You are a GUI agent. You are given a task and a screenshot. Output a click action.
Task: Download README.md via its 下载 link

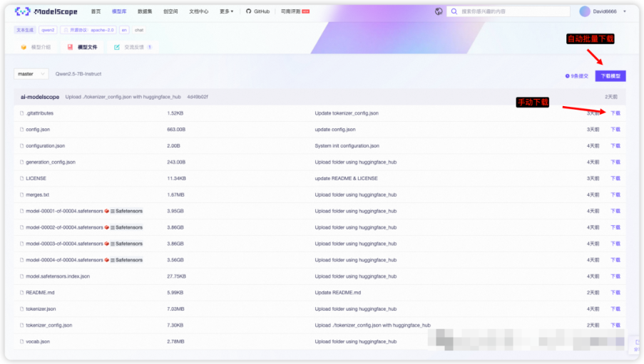pyautogui.click(x=615, y=293)
